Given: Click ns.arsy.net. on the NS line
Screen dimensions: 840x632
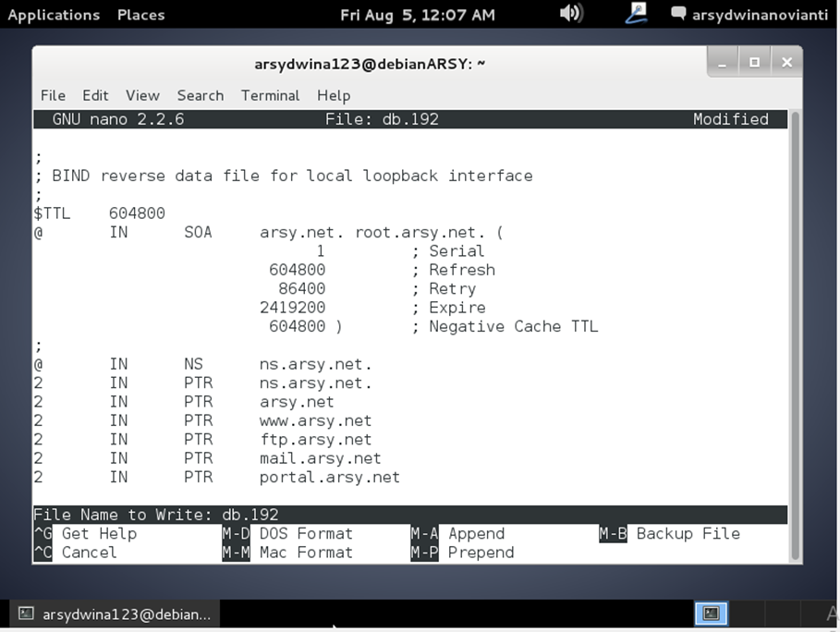Looking at the screenshot, I should 315,364.
